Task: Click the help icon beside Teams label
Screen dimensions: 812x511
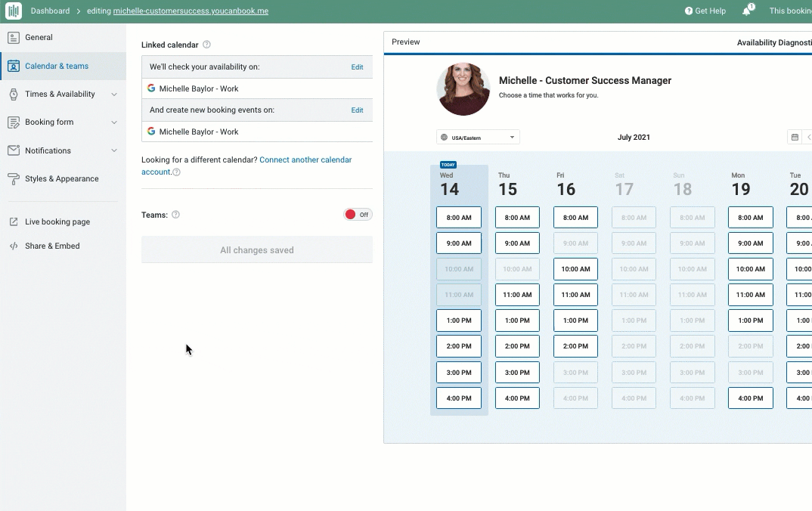Action: click(175, 215)
